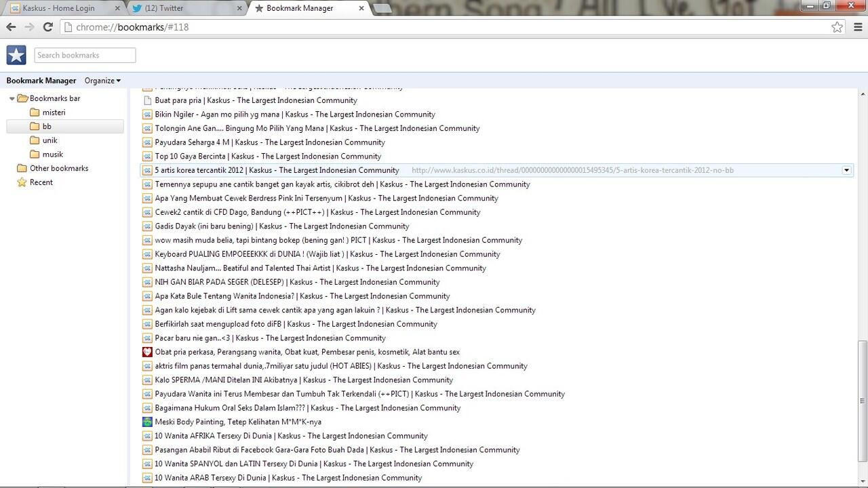This screenshot has height=488, width=868.
Task: Open the Organize dropdown menu
Action: pos(102,81)
